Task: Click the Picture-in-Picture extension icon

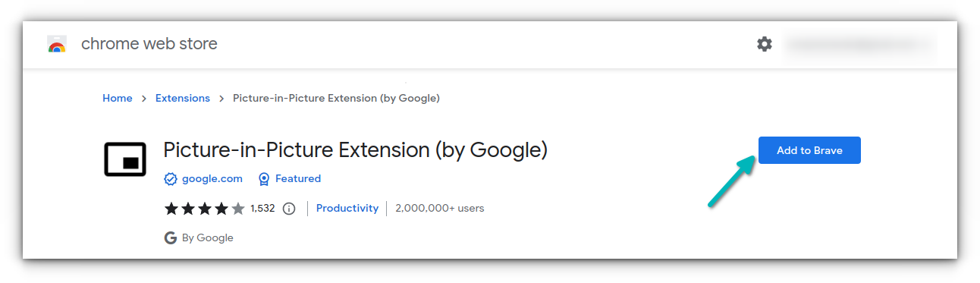Action: (125, 159)
